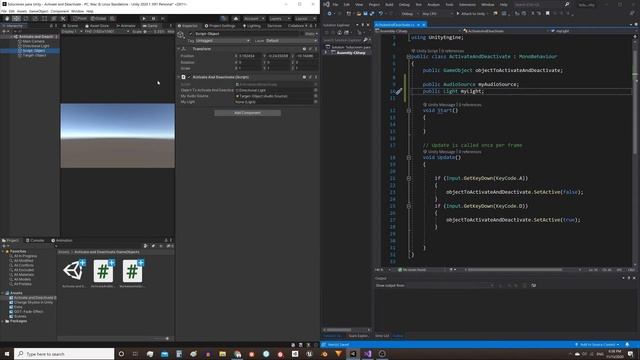The height and width of the screenshot is (360, 640).
Task: Click the taskbar search box
Action: [x=64, y=354]
